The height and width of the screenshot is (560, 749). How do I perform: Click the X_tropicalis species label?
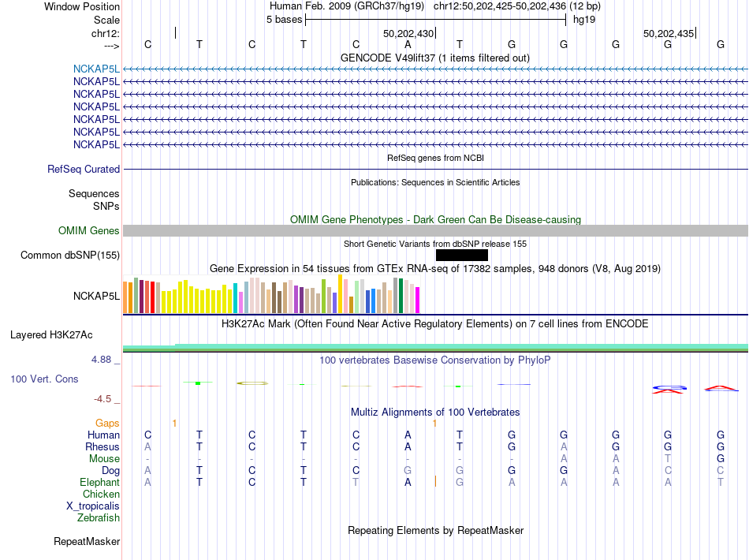[93, 506]
